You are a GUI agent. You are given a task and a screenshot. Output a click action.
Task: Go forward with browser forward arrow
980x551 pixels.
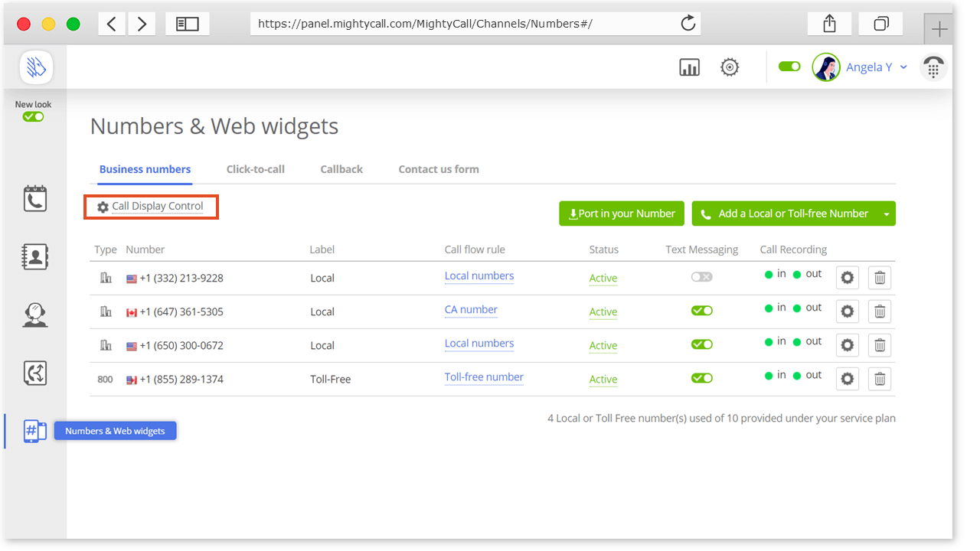[142, 24]
